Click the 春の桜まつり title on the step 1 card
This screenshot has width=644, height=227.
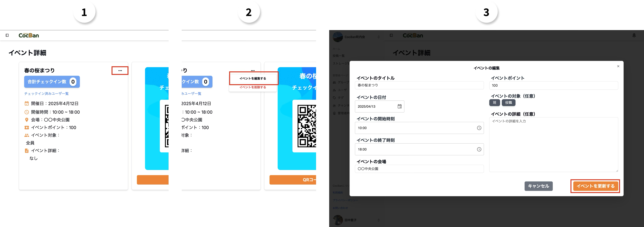[x=39, y=70]
